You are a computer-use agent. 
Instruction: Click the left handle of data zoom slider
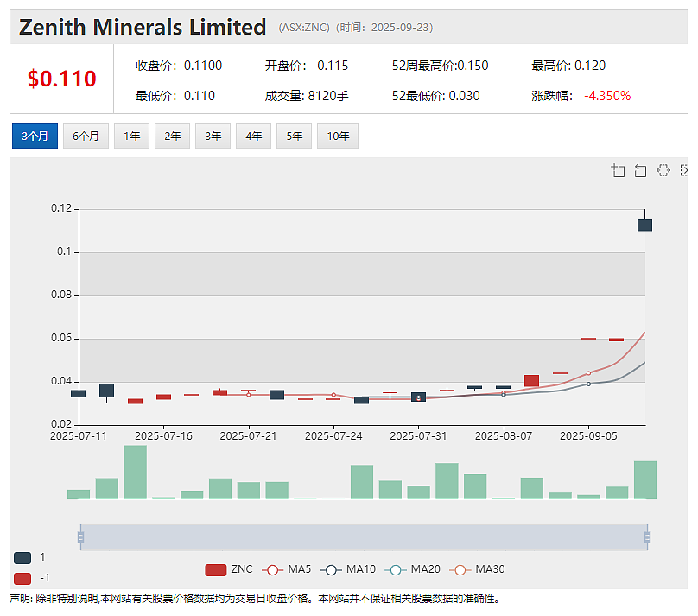[80, 537]
